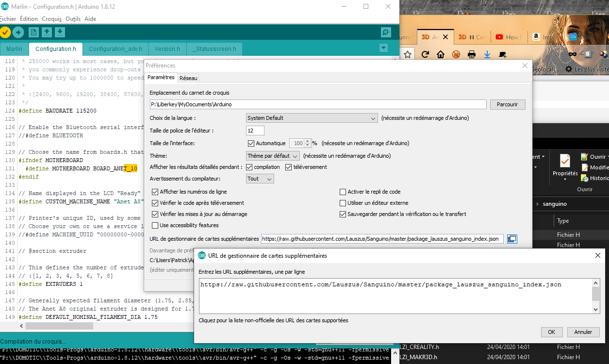
Task: Open a sketch using the Open arrow icon
Action: pyautogui.click(x=47, y=32)
